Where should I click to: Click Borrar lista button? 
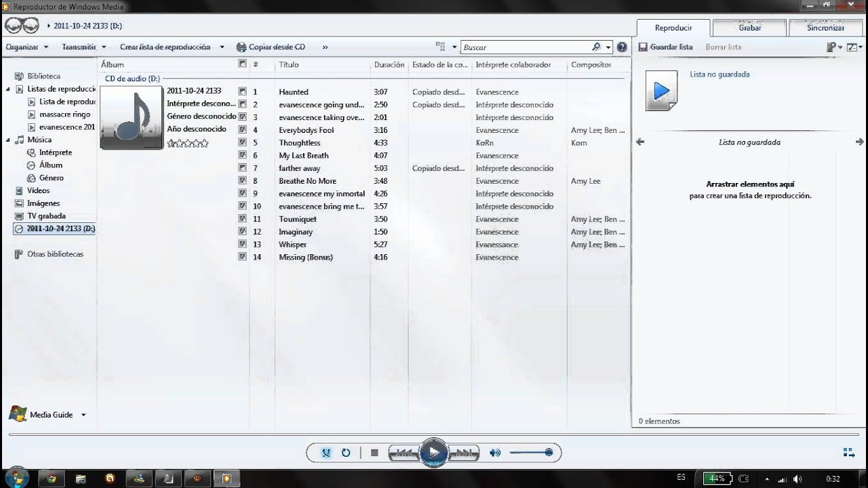(x=724, y=47)
